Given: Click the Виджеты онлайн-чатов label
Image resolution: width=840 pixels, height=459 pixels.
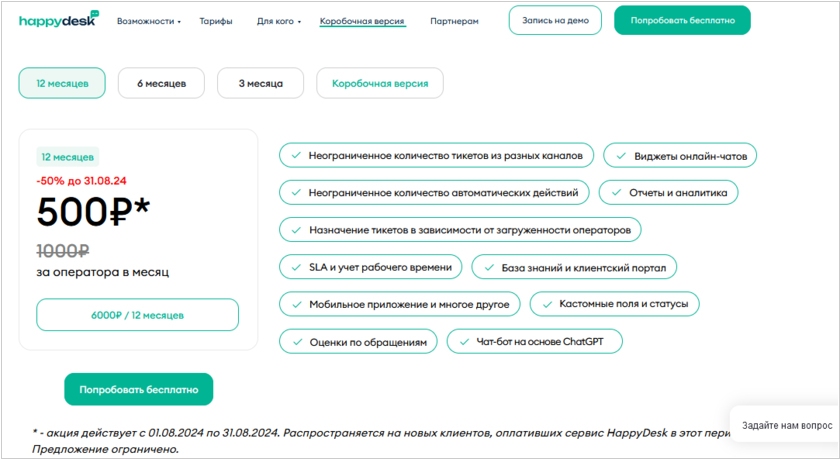Looking at the screenshot, I should pos(691,156).
